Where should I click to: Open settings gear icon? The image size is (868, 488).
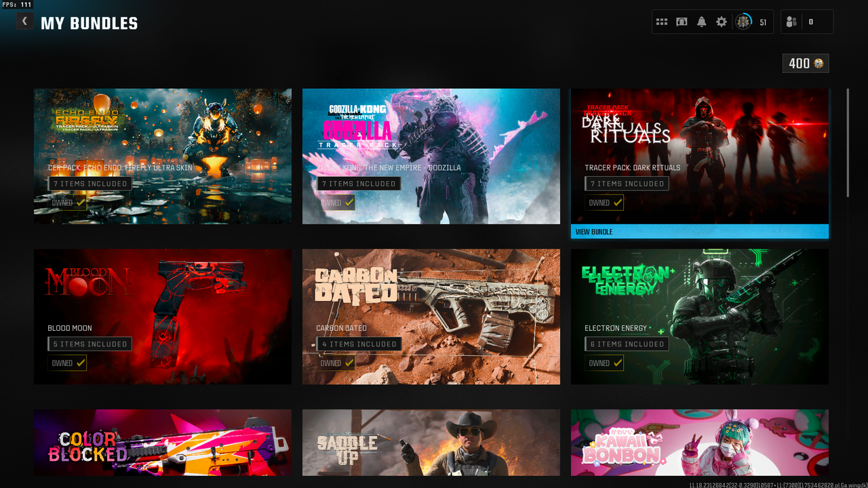pyautogui.click(x=722, y=22)
